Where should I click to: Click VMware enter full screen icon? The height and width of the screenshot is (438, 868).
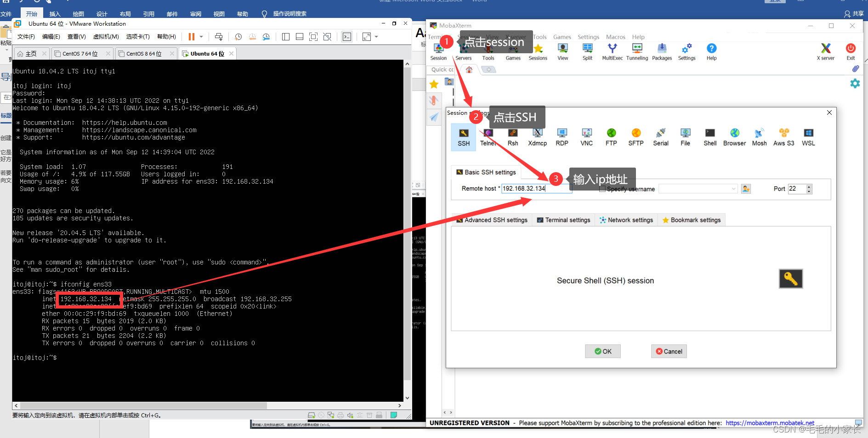[313, 37]
